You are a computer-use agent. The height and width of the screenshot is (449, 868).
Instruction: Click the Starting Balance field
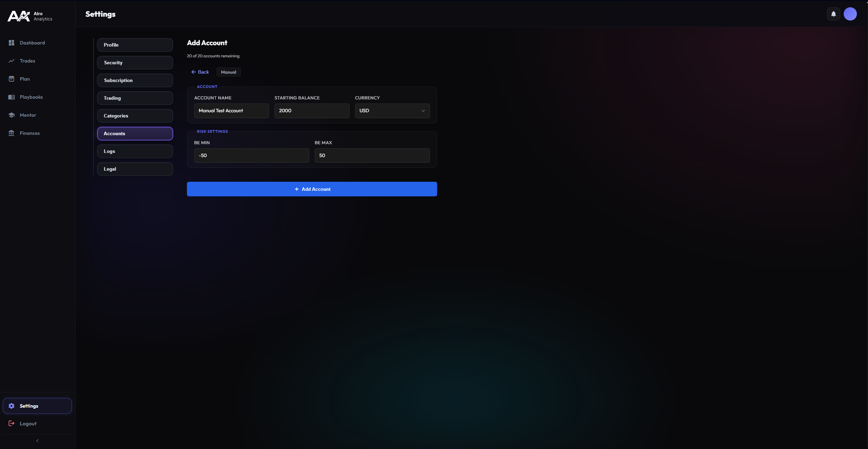[x=312, y=111]
